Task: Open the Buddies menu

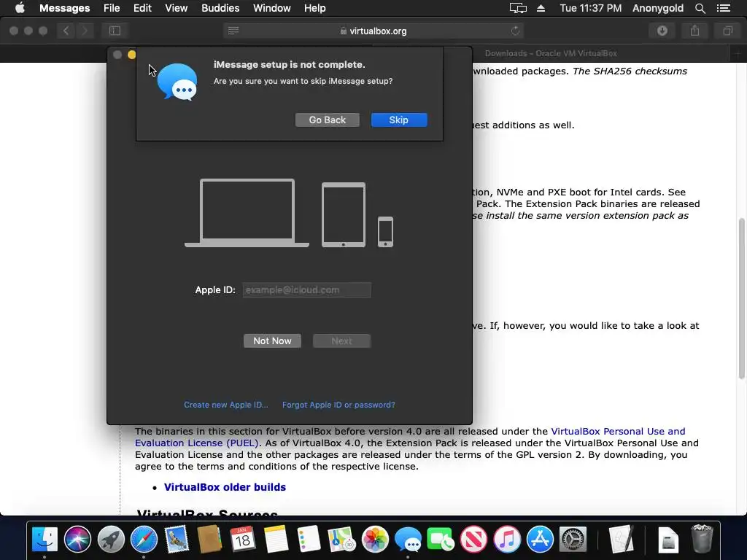Action: (x=220, y=8)
